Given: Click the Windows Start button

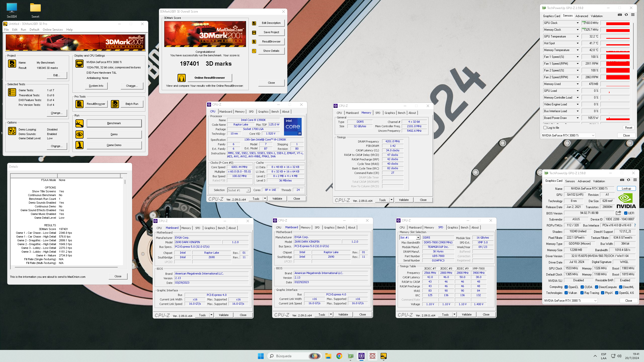Looking at the screenshot, I should tap(261, 356).
